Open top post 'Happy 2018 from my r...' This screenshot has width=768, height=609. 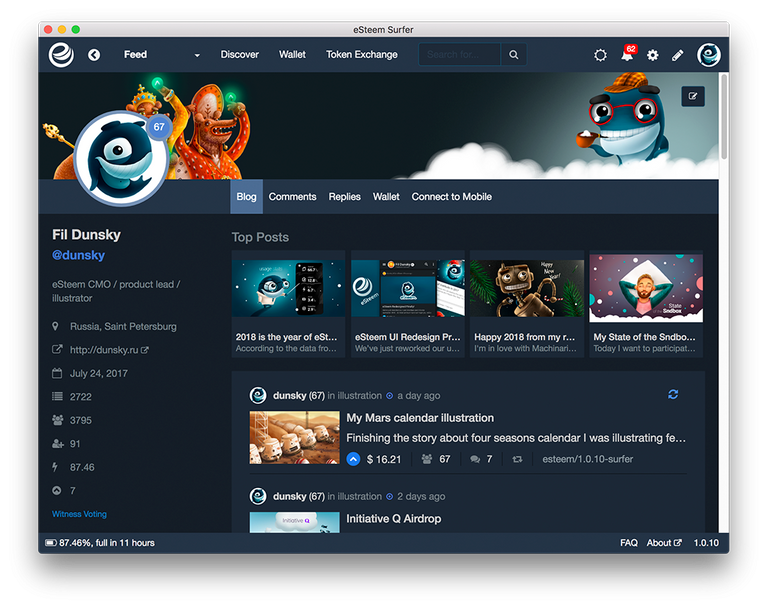pos(527,304)
